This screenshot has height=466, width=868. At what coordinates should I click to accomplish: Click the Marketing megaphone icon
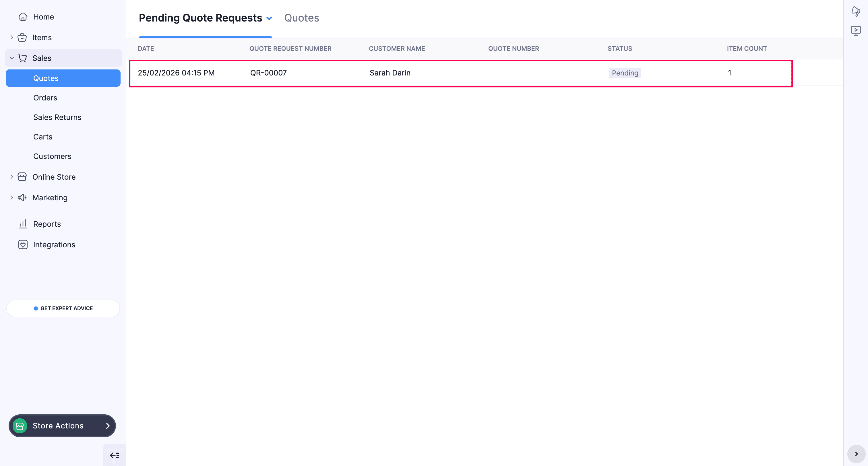click(x=22, y=197)
